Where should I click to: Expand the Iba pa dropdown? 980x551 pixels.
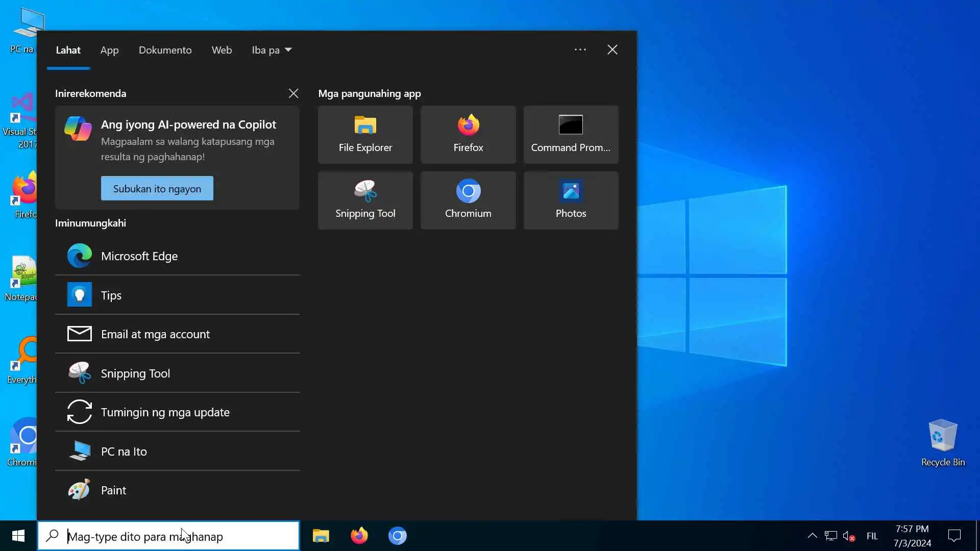[271, 50]
